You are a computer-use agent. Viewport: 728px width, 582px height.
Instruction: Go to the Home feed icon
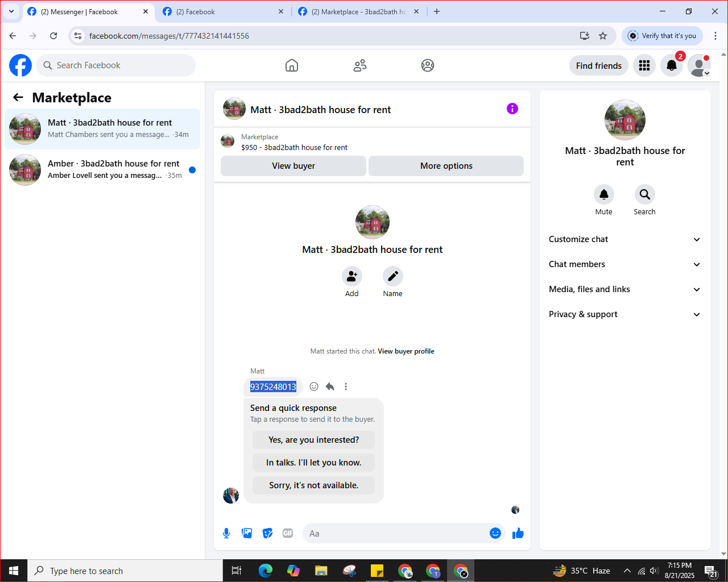point(292,65)
